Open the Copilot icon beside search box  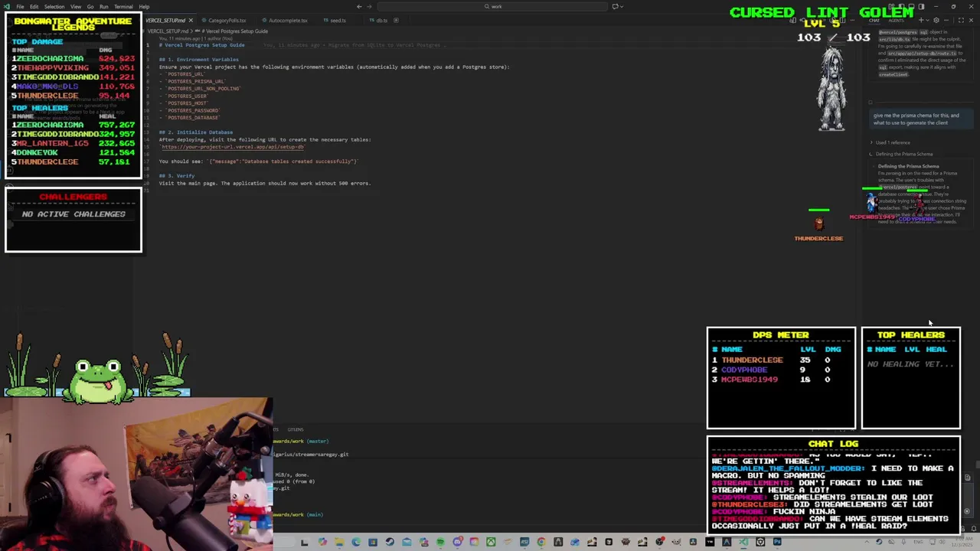coord(616,6)
